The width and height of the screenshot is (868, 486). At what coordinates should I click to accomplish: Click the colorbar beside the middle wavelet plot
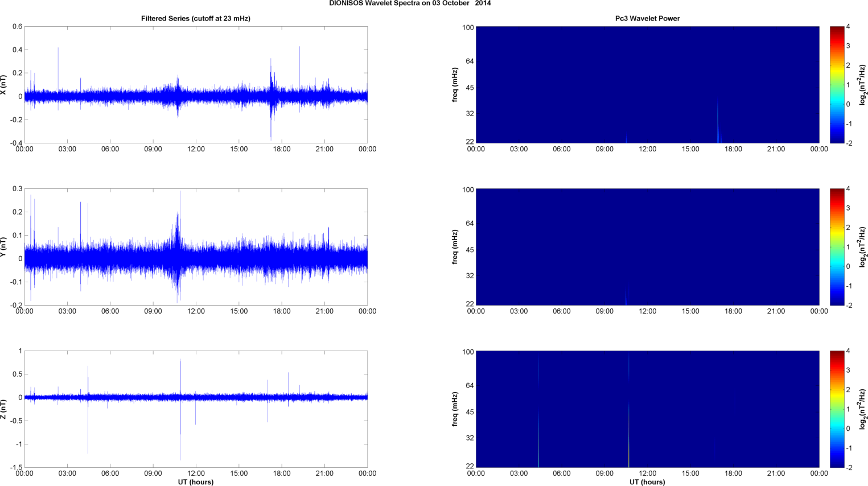coord(837,247)
